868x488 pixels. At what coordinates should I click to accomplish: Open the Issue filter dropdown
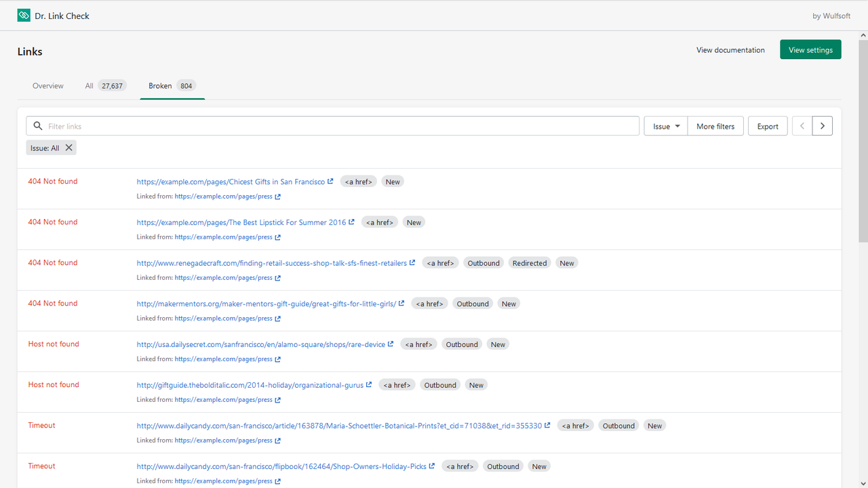pos(665,125)
